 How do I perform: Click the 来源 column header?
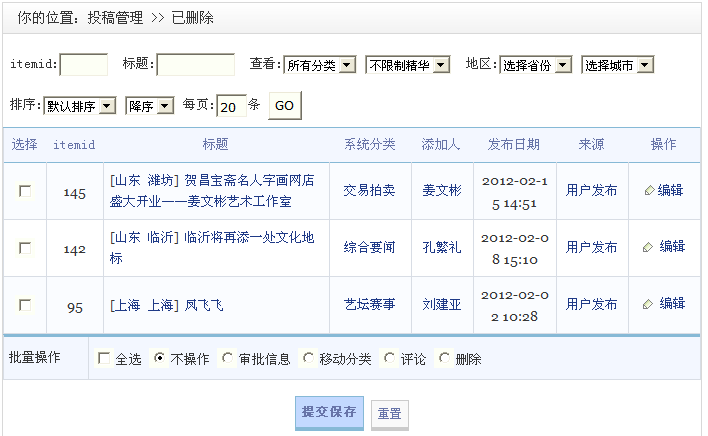(592, 144)
